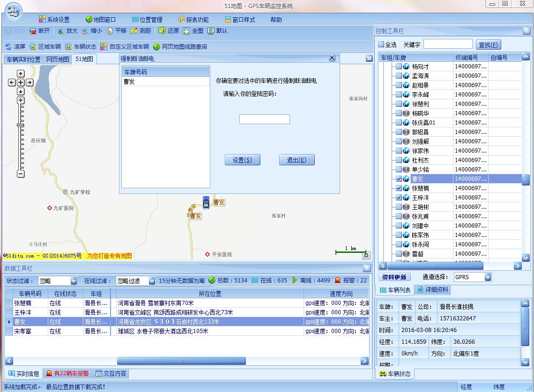
Task: Click the blue car marker on map
Action: tap(206, 202)
